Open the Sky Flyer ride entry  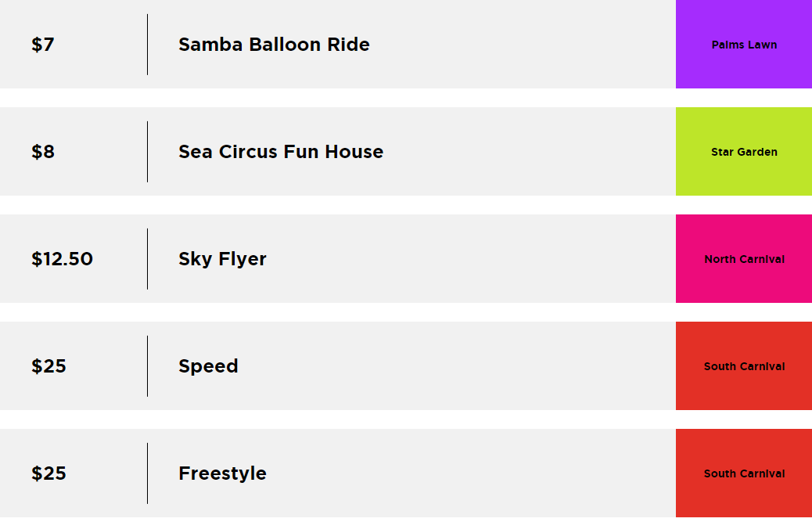coord(222,259)
